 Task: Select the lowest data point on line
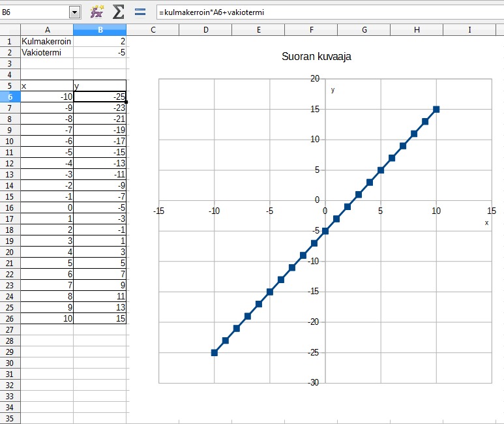[x=215, y=353]
